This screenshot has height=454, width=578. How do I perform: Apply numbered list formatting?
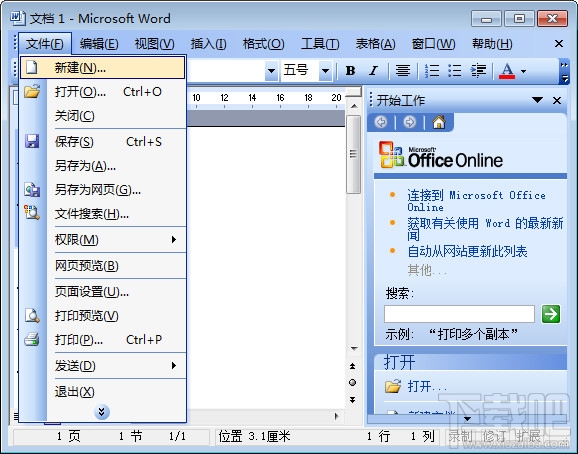[x=432, y=70]
